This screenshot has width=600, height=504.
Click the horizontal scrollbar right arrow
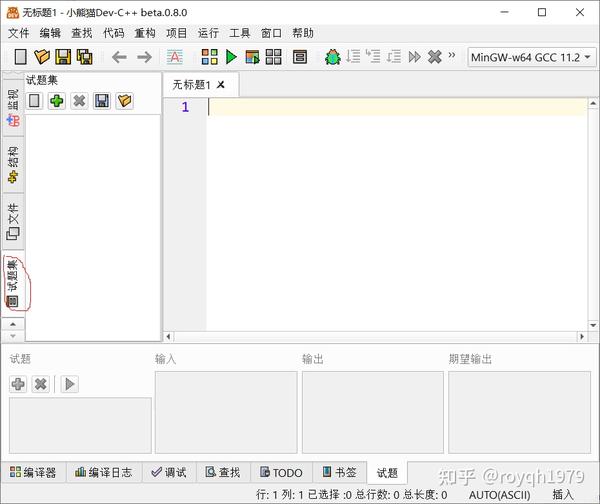(582, 337)
